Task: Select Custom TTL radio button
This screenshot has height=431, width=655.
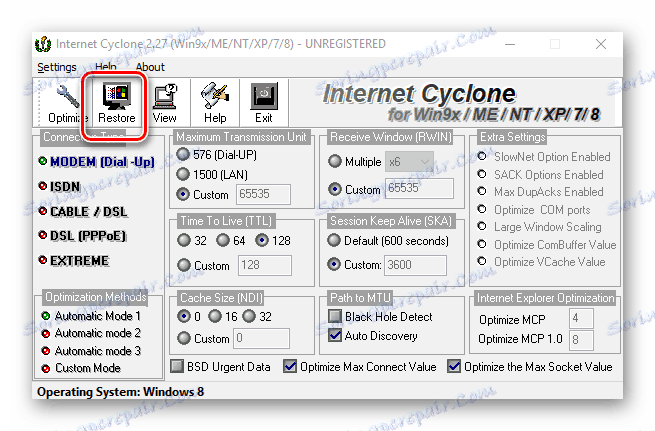Action: [x=184, y=265]
